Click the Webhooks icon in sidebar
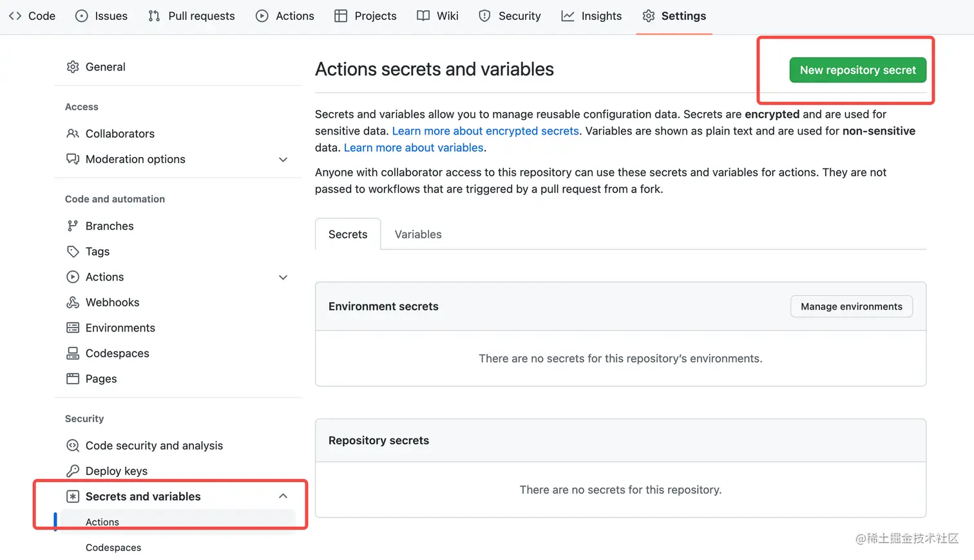This screenshot has width=974, height=560. (73, 303)
